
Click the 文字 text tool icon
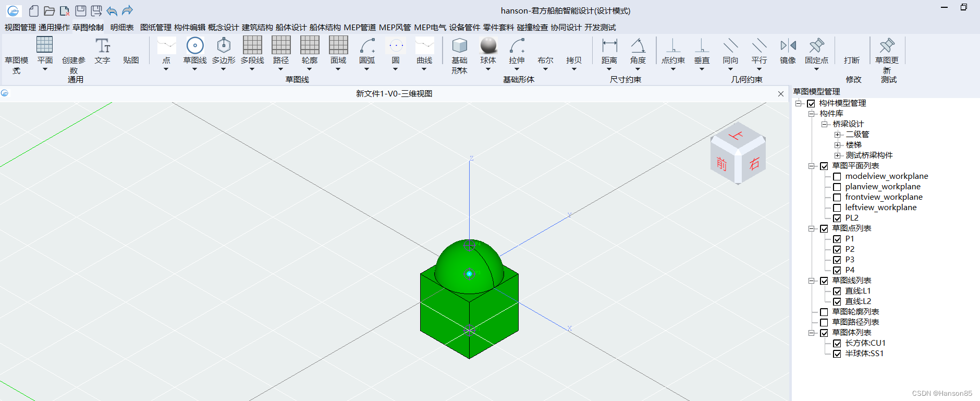(x=103, y=46)
